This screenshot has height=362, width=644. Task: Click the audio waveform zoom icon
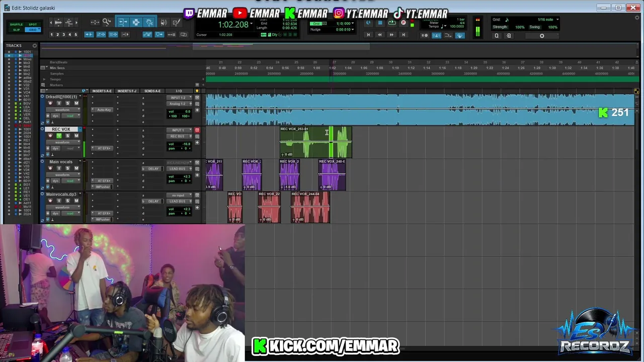[x=58, y=23]
